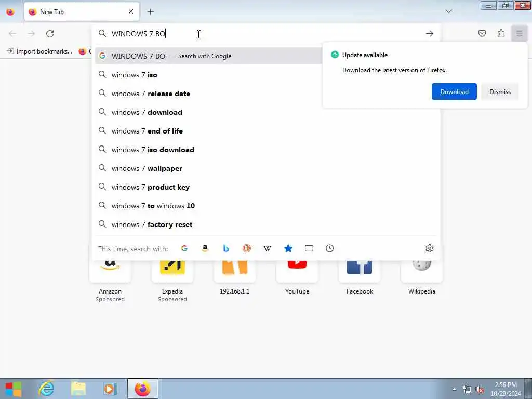Viewport: 532px width, 399px height.
Task: Open Expedia sponsored shortcut tile
Action: point(172,282)
